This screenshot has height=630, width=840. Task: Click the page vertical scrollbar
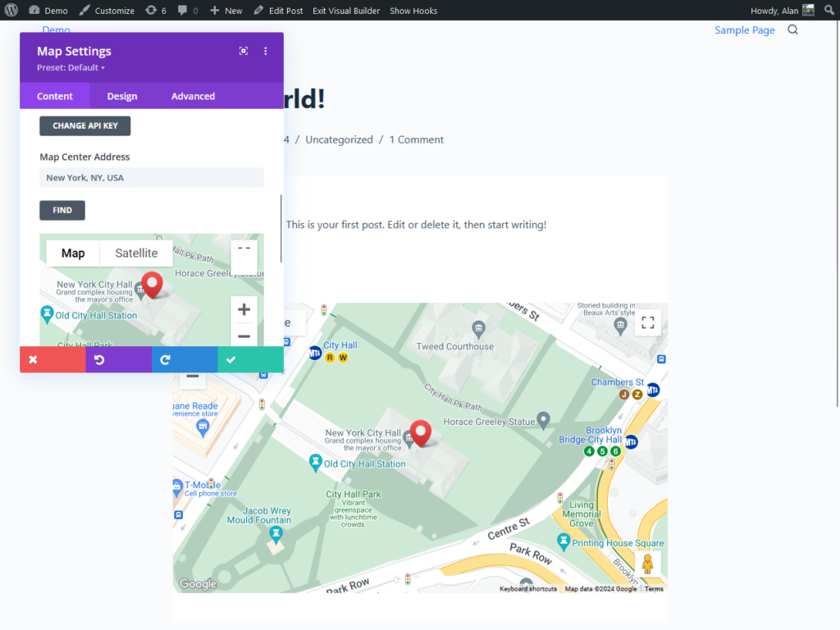(x=838, y=214)
